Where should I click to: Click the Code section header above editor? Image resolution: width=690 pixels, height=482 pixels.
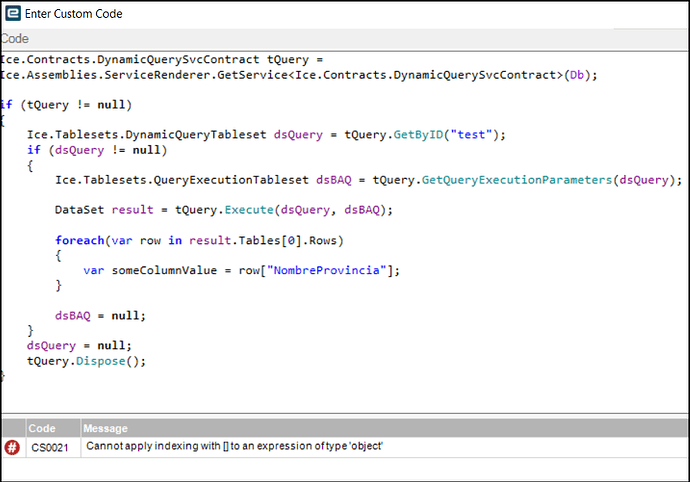15,39
